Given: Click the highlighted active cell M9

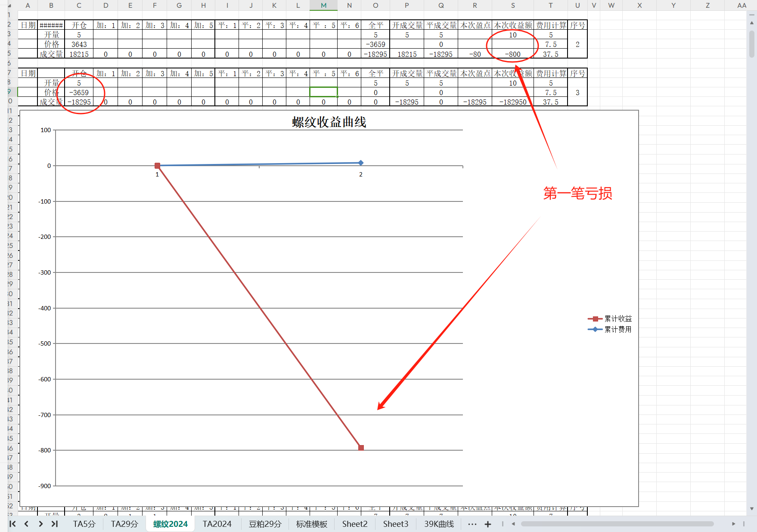Looking at the screenshot, I should click(x=323, y=92).
